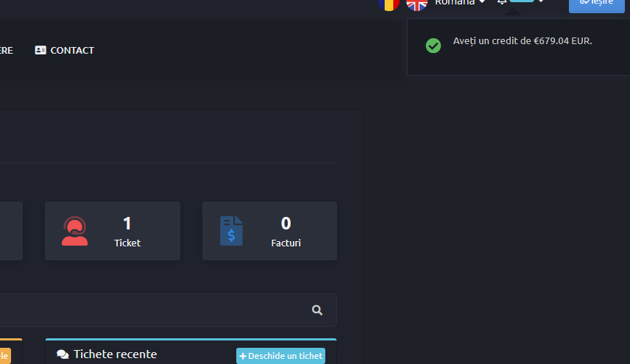Viewport: 630px width, 364px height.
Task: Expand the Română language dropdown
Action: click(460, 2)
